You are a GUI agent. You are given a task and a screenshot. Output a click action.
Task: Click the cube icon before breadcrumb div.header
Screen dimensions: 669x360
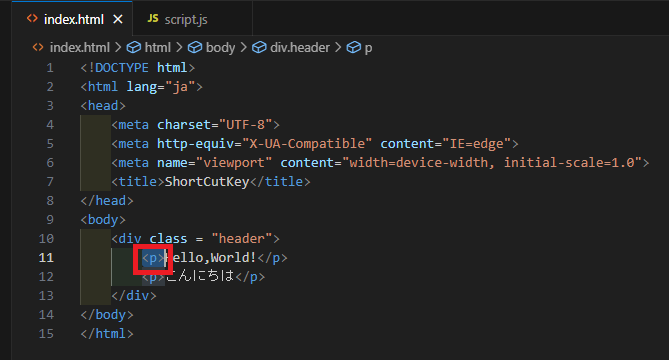click(259, 47)
